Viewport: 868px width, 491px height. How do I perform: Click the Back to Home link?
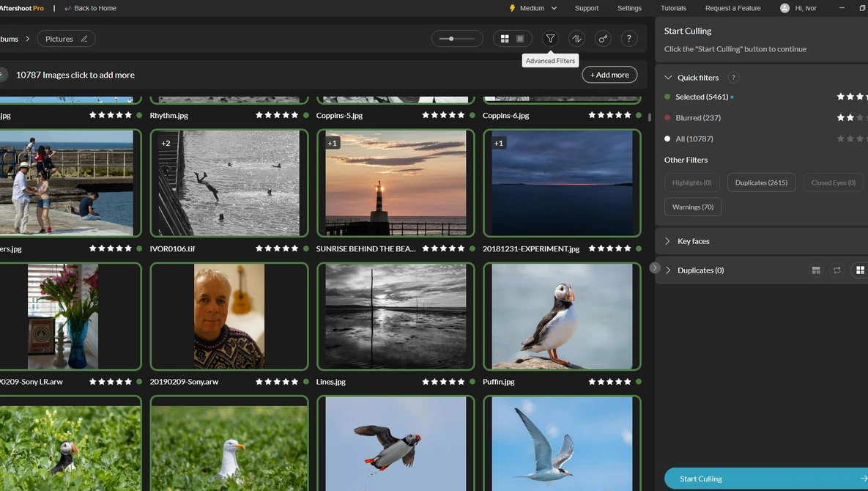(90, 8)
